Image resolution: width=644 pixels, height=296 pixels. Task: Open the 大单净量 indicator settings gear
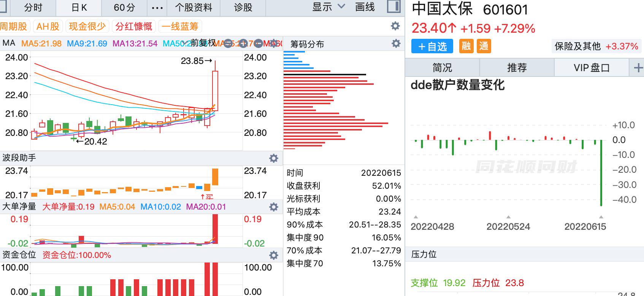pos(274,207)
